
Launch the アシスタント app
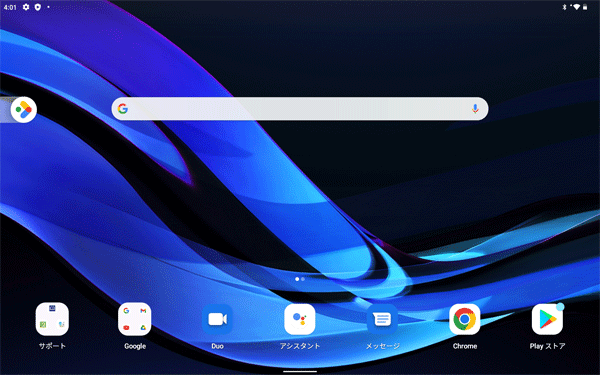300,319
